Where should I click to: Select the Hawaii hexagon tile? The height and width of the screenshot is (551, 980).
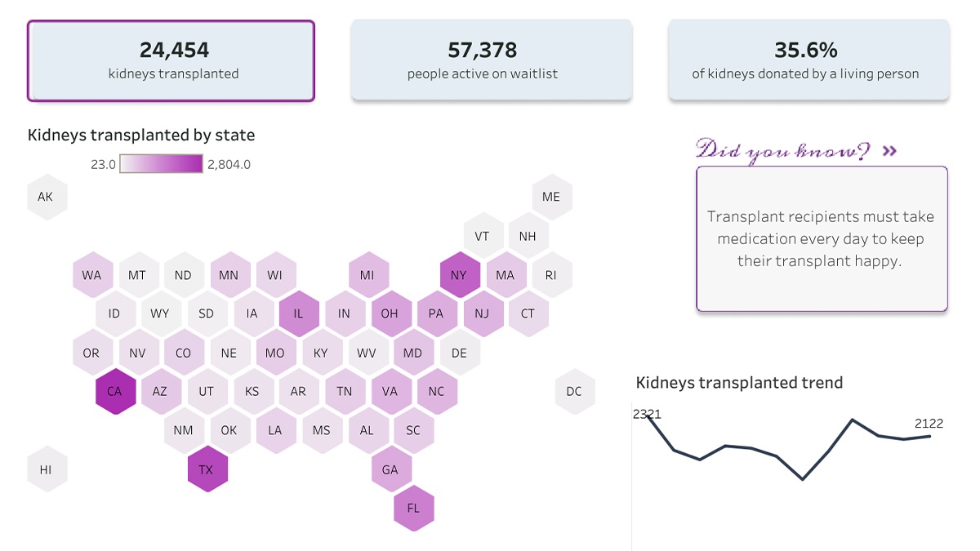point(46,469)
